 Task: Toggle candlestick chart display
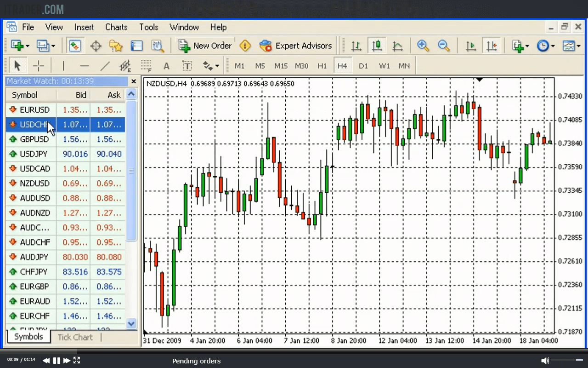[377, 46]
